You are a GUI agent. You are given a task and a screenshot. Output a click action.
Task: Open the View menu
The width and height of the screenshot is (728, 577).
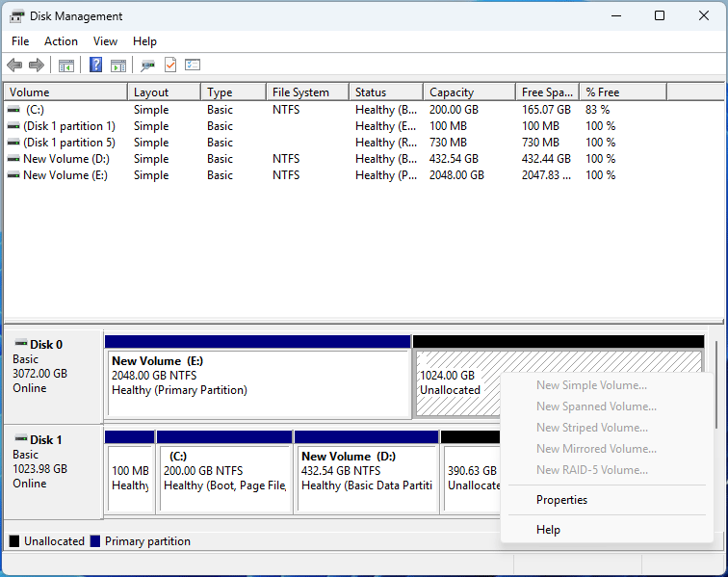click(105, 41)
